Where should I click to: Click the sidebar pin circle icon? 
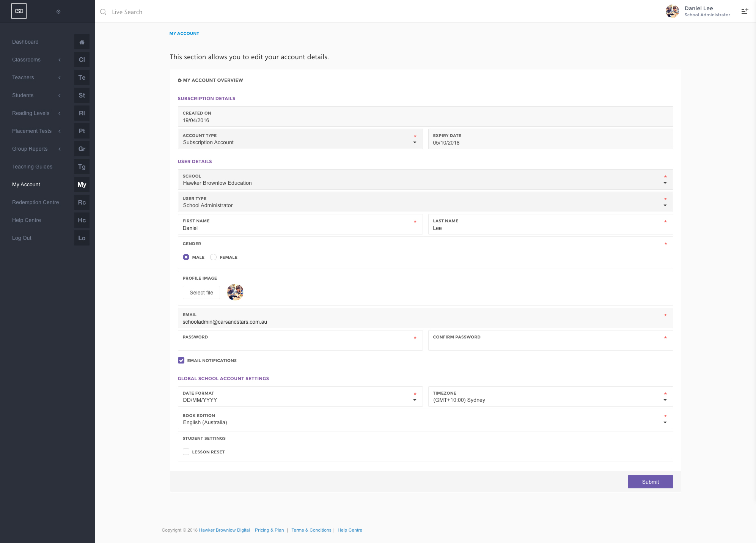pyautogui.click(x=58, y=12)
